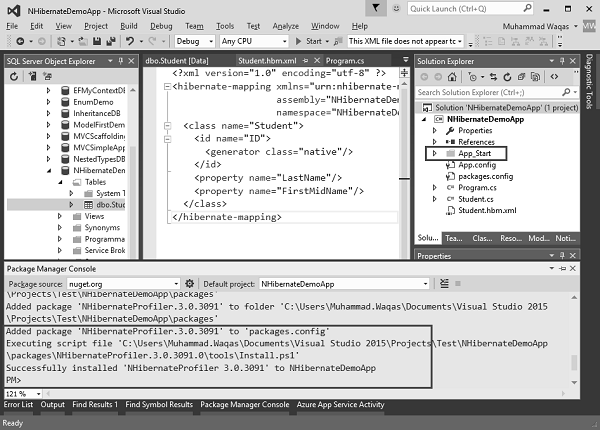Viewport: 600px width, 430px height.
Task: Click the Save file toolbar icon
Action: 97,41
